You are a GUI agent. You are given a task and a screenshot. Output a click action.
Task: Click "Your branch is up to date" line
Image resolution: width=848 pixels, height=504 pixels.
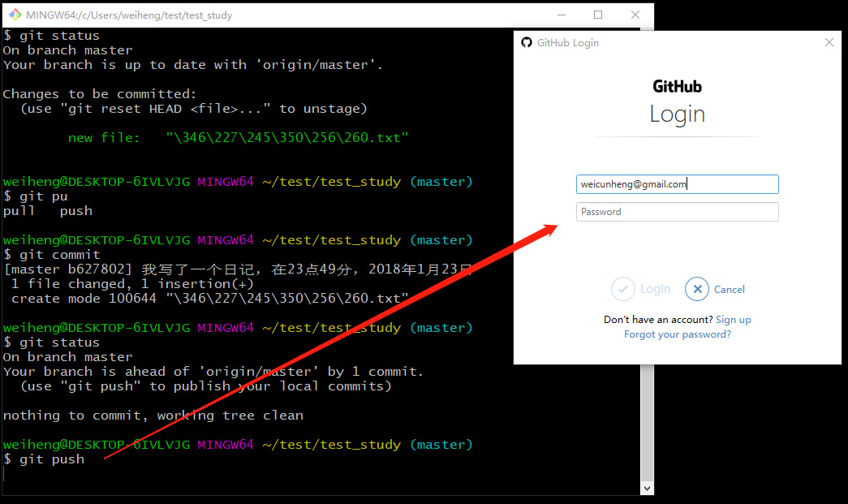pyautogui.click(x=193, y=65)
